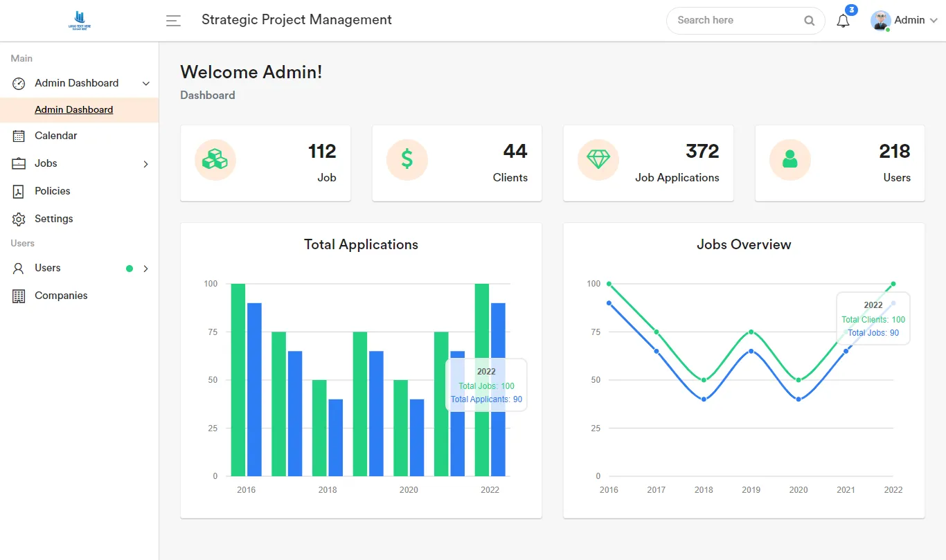Open the Admin account dropdown arrow
The image size is (946, 560).
click(934, 21)
